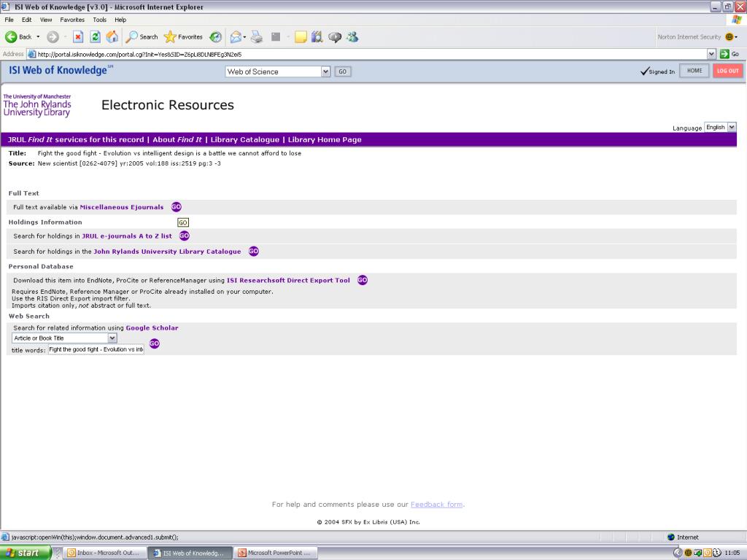
Task: Click the John Rylands University Library logo
Action: pyautogui.click(x=37, y=105)
